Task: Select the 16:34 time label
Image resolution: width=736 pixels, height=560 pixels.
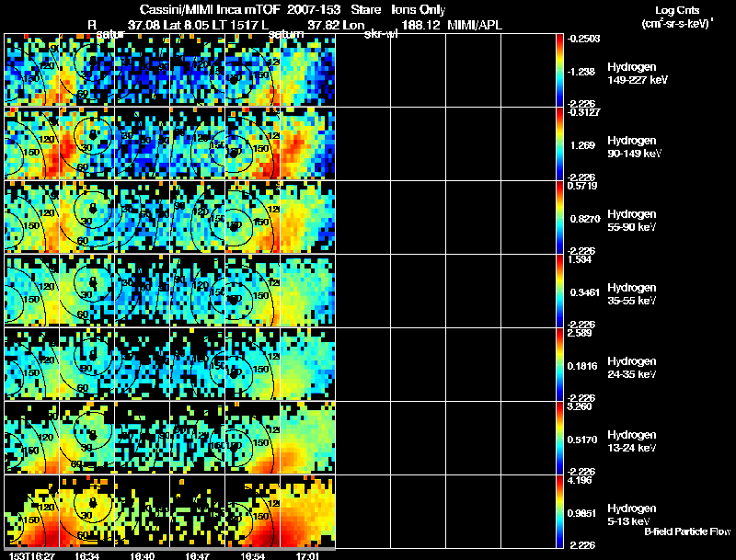Action: (86, 555)
